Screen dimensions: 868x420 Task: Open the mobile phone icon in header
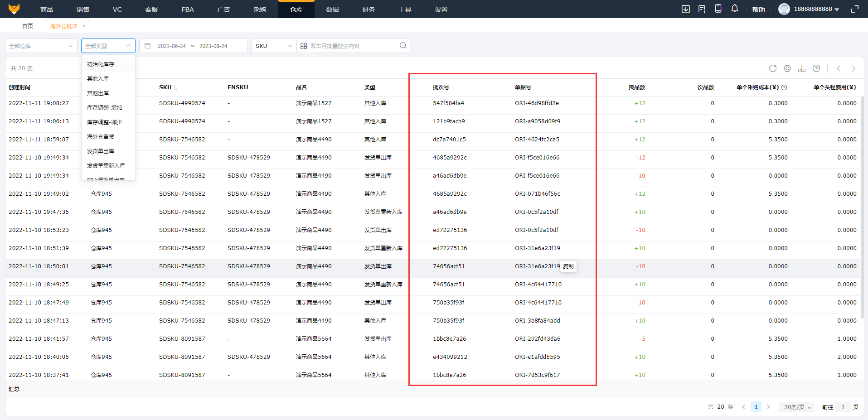718,9
